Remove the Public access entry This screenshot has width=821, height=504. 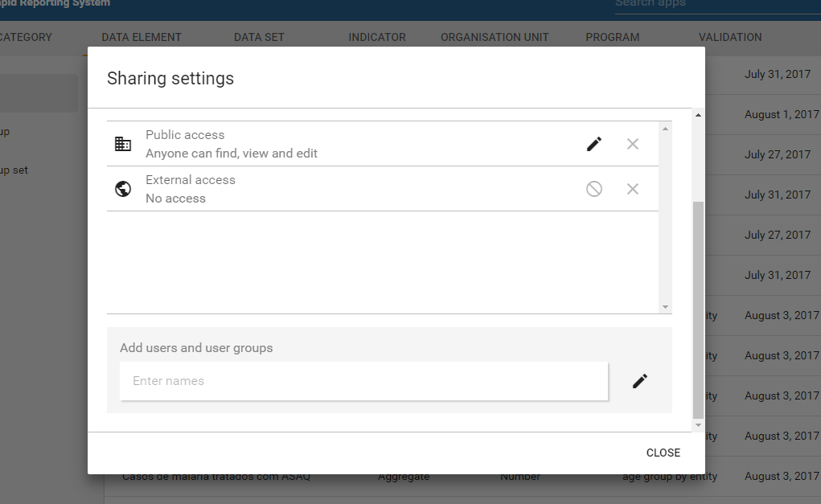[x=633, y=144]
